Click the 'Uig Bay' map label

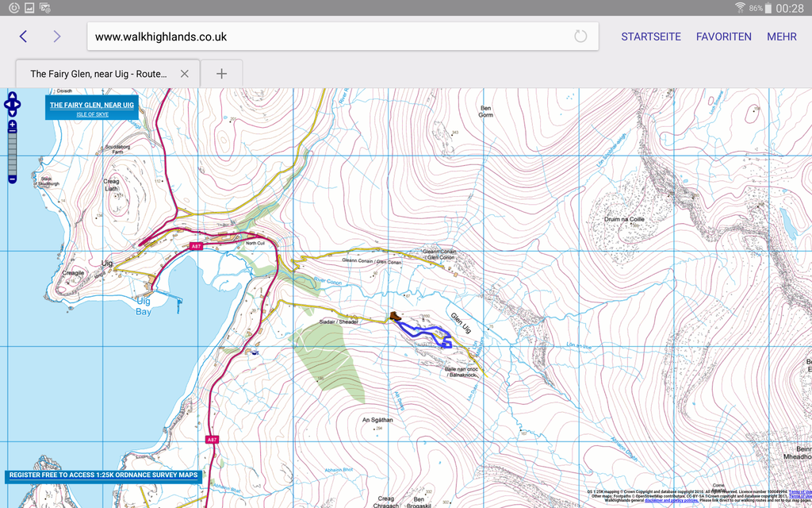pyautogui.click(x=144, y=306)
